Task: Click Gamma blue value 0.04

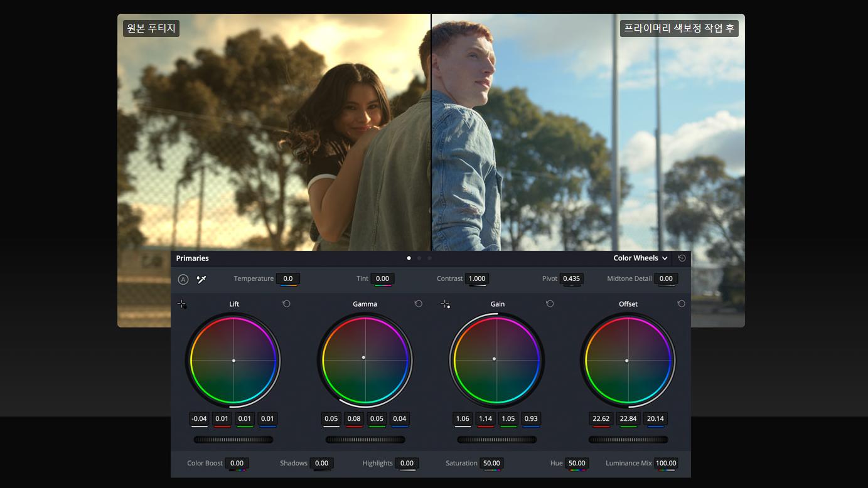Action: [399, 418]
